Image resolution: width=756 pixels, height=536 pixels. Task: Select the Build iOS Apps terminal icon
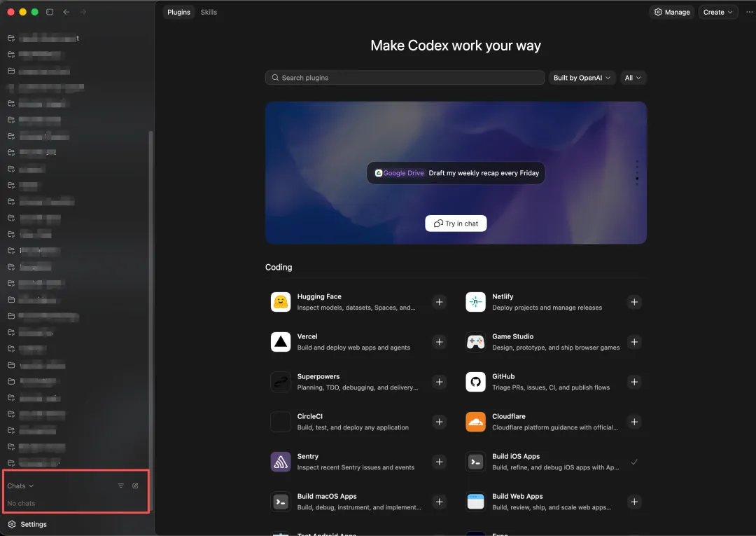pyautogui.click(x=475, y=462)
